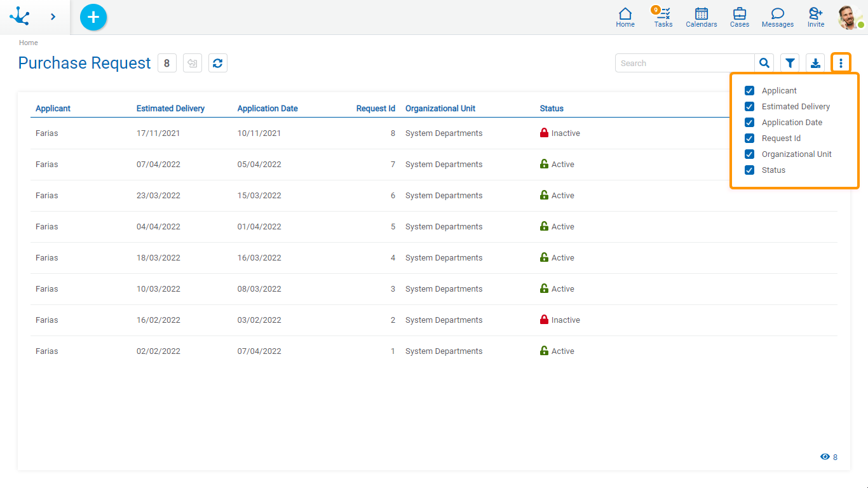Click the Purchase Request page title
868x488 pixels.
pos(85,63)
